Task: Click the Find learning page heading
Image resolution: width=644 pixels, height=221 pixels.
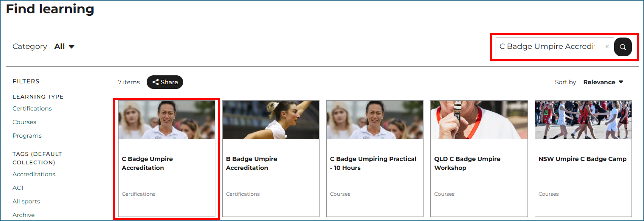Action: click(50, 9)
